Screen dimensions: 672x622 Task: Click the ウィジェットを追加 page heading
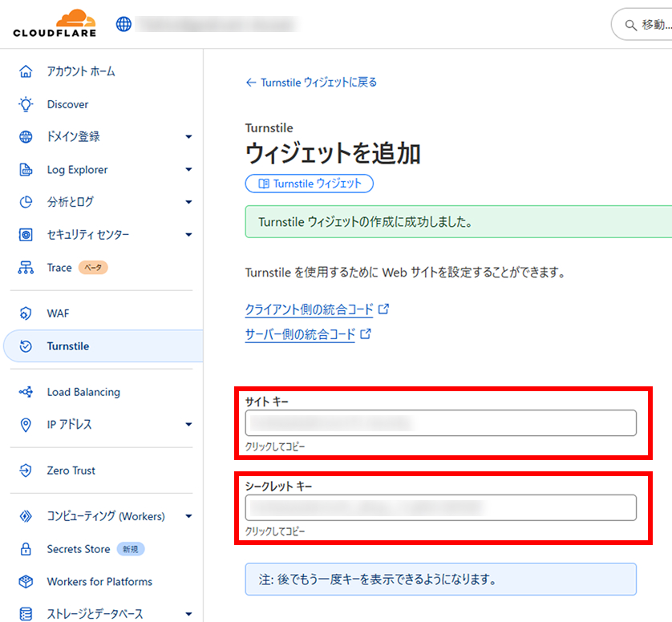[333, 153]
